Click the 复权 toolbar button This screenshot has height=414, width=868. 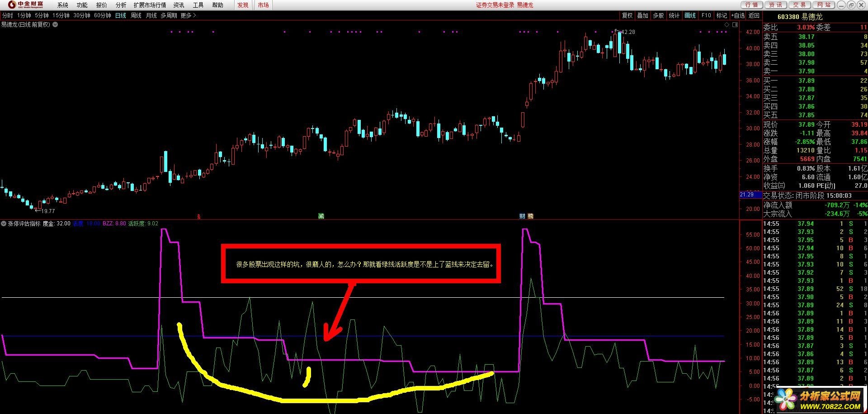(627, 15)
